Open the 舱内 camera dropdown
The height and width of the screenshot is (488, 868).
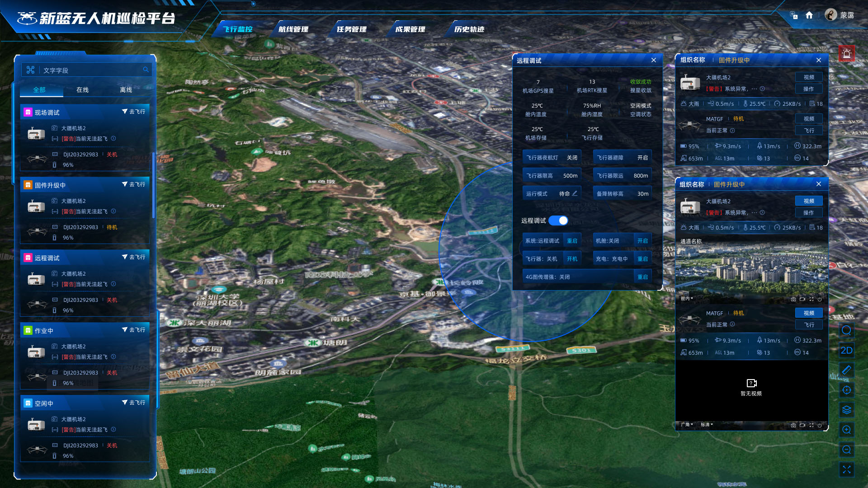click(x=687, y=299)
